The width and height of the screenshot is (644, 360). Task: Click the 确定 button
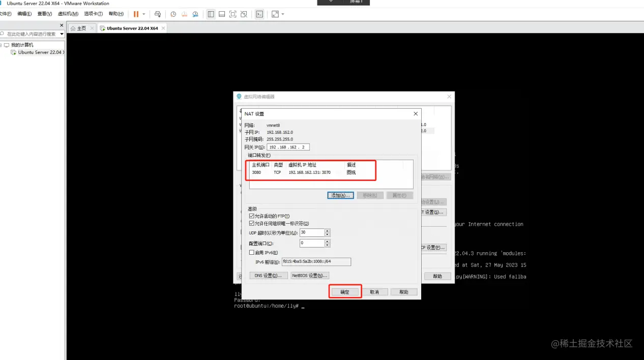point(345,291)
